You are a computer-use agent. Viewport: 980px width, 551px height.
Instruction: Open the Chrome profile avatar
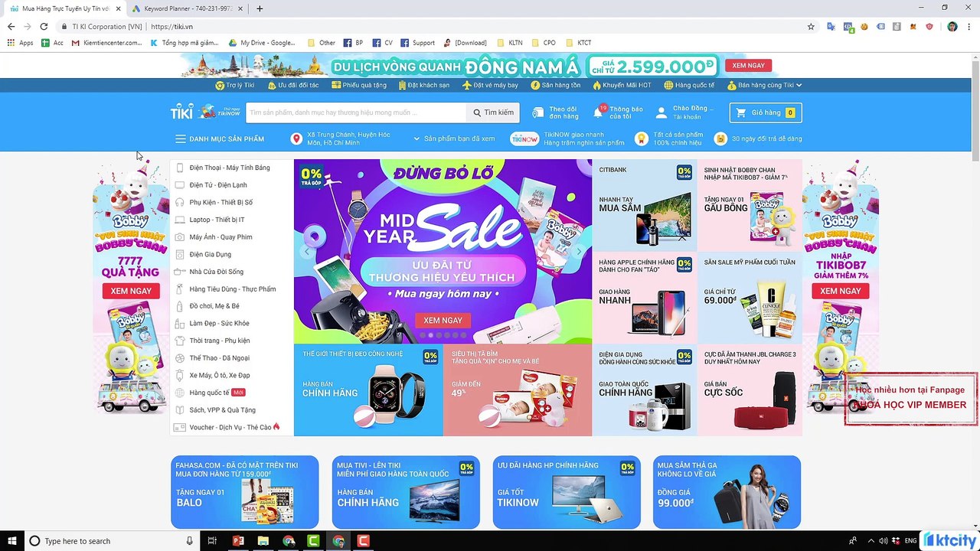952,26
